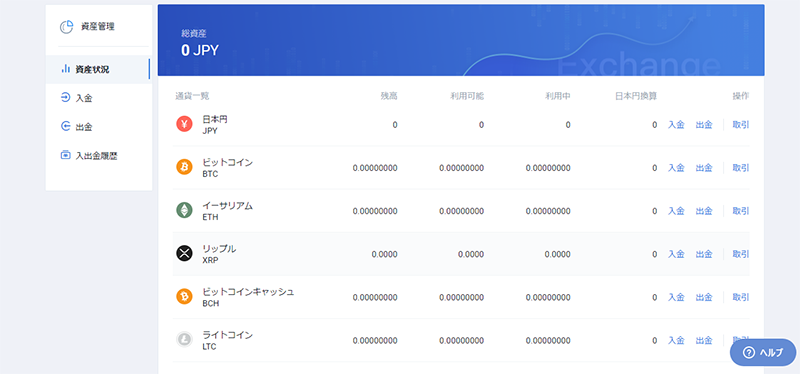
Task: Open the 入金 link in the 日本円 row
Action: (x=676, y=124)
